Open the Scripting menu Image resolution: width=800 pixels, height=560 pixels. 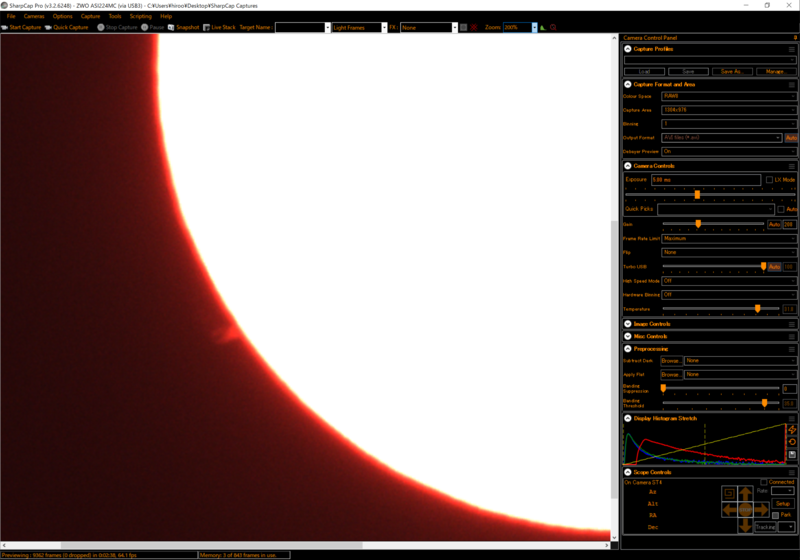click(140, 16)
